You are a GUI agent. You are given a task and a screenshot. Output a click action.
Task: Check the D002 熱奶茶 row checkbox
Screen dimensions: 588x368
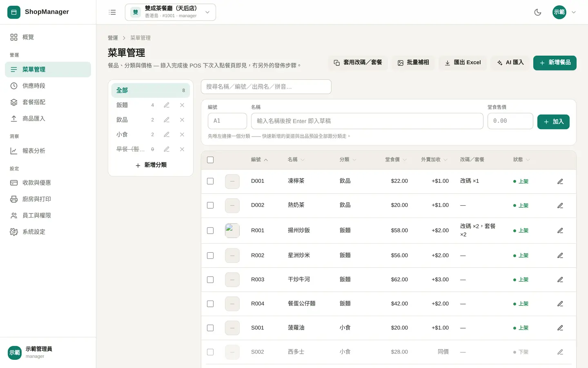click(210, 205)
